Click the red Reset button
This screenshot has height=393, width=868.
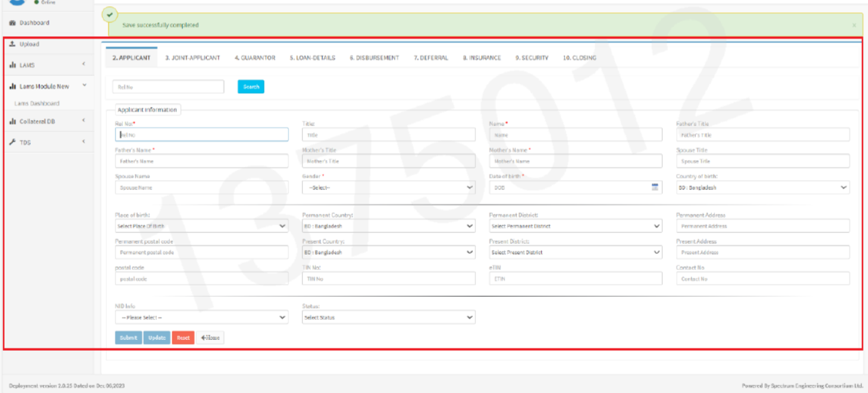pos(183,338)
